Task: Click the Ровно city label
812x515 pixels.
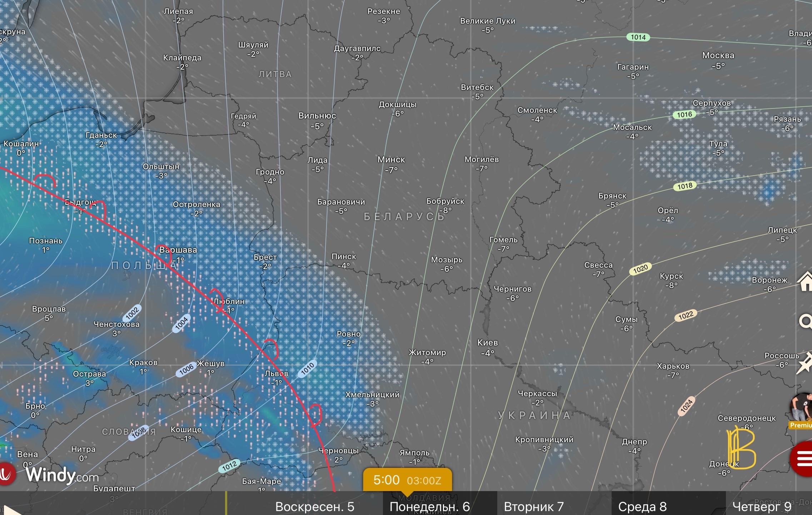Action: pos(348,334)
